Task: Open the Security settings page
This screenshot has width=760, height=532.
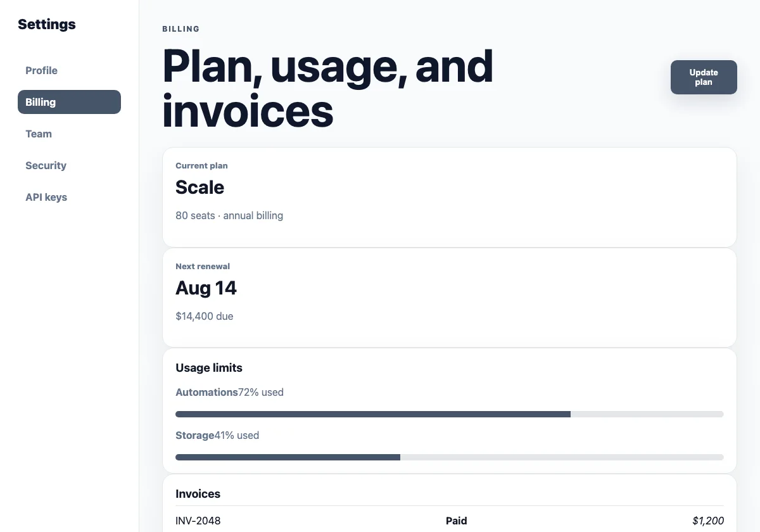Action: (69, 165)
